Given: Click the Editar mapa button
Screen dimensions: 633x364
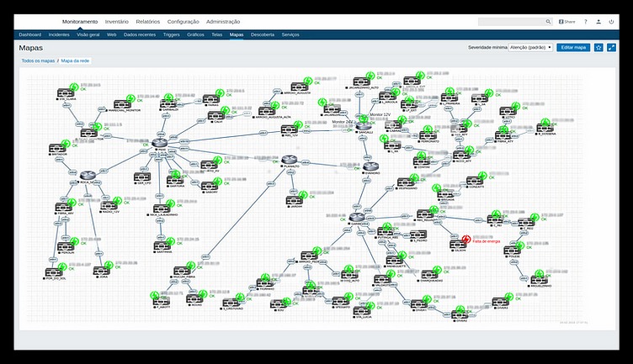Looking at the screenshot, I should point(573,48).
